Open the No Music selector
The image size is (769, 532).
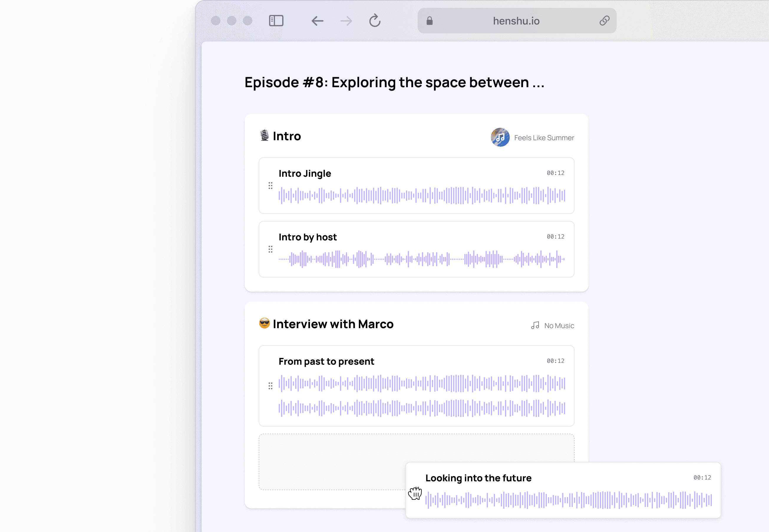[x=553, y=326]
